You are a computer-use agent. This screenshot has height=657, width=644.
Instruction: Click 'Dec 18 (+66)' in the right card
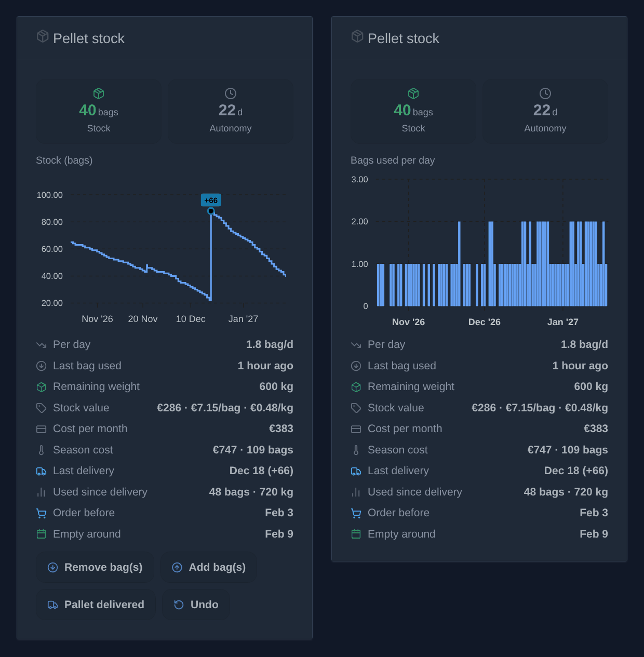click(576, 471)
